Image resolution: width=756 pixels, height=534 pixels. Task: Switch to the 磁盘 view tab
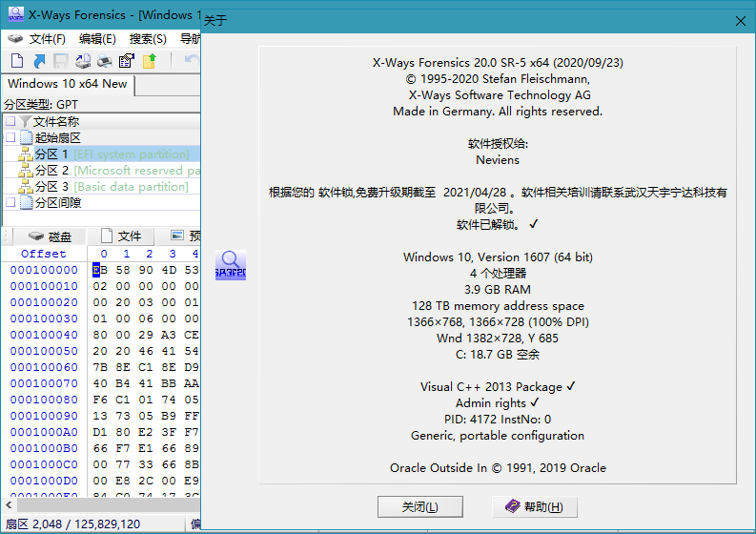[50, 236]
